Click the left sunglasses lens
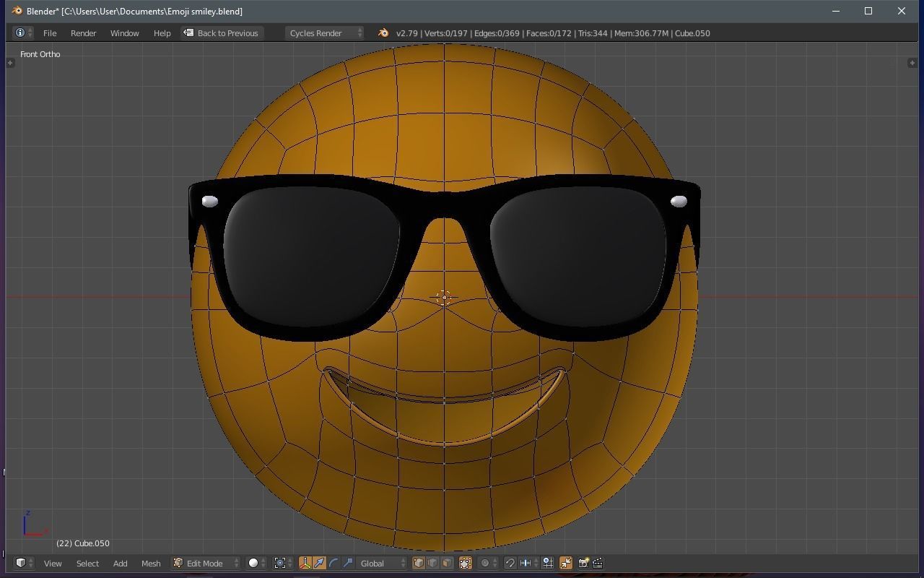This screenshot has height=578, width=924. click(312, 256)
